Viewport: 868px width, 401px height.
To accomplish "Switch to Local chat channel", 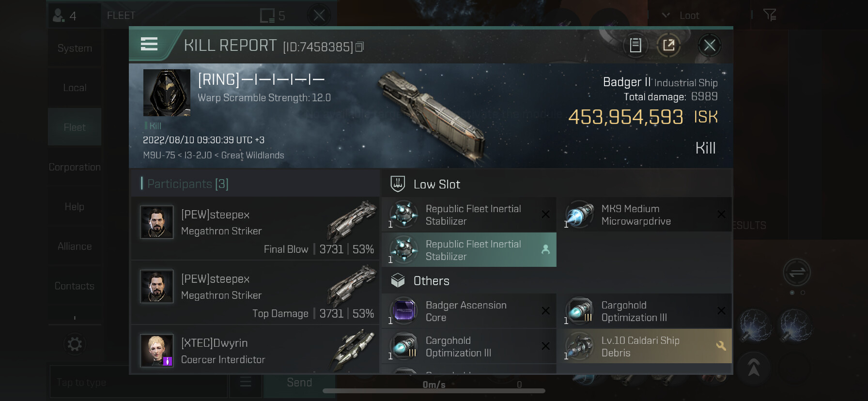I will [x=75, y=88].
